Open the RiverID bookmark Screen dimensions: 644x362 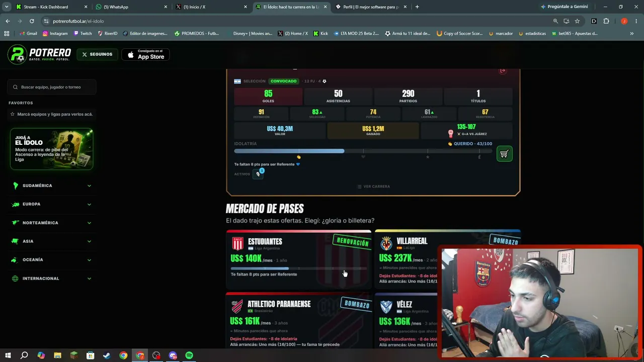pyautogui.click(x=108, y=34)
